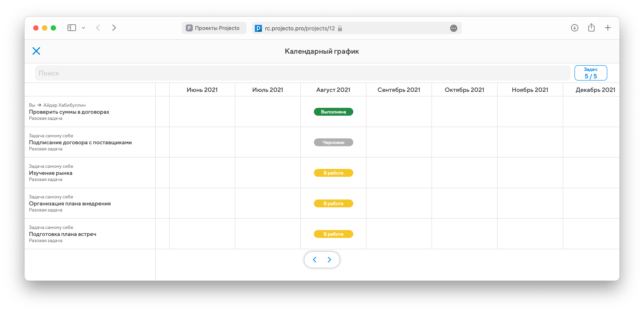Open the sidebar dropdown chevron

tap(84, 28)
